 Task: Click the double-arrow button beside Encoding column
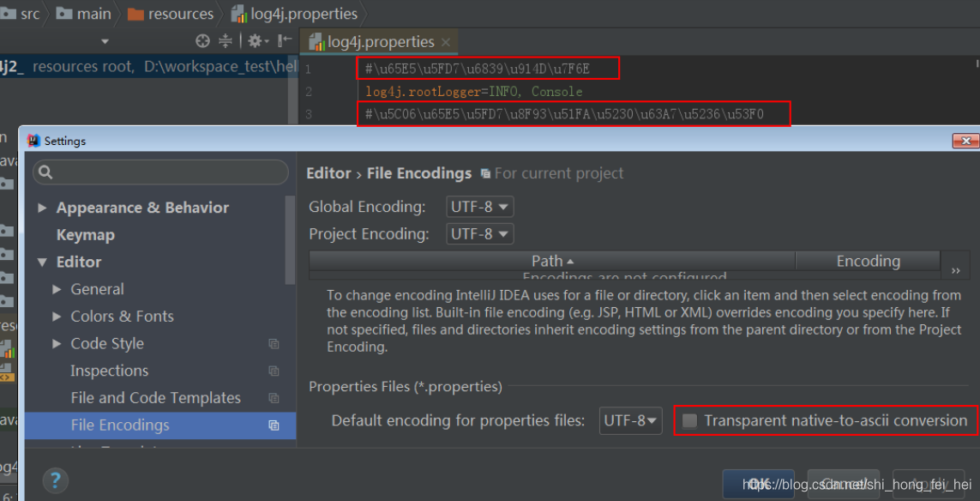[956, 270]
